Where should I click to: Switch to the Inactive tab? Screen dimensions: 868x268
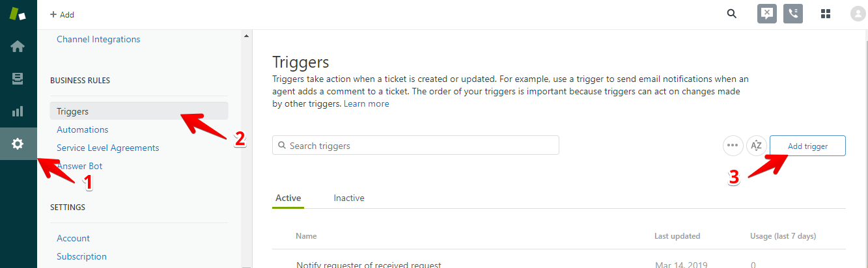[349, 198]
